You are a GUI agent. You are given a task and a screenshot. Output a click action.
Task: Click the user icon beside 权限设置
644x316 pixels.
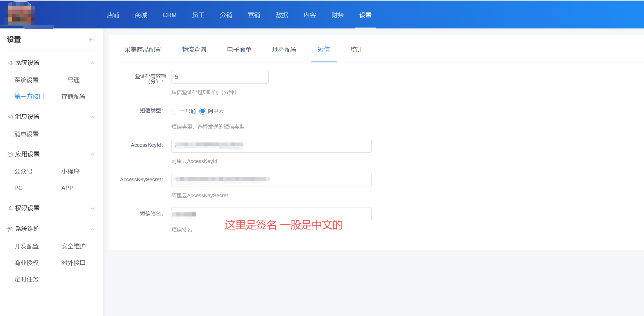(10, 208)
